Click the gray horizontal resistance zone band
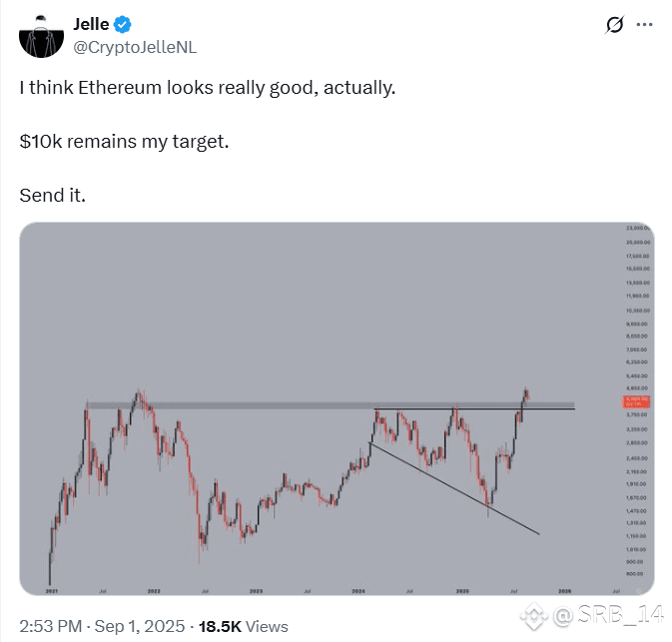Screen dimensions: 672x642 [330, 405]
